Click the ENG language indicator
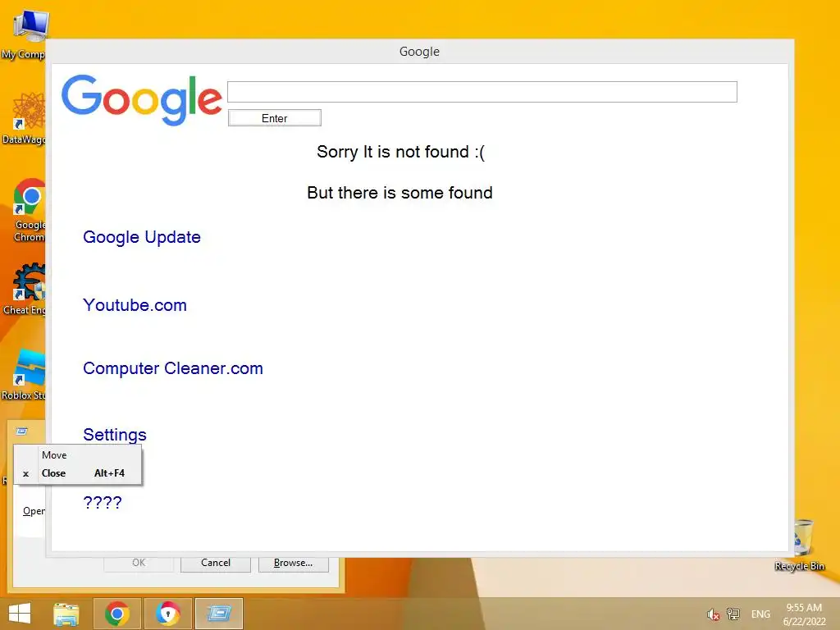 [760, 614]
